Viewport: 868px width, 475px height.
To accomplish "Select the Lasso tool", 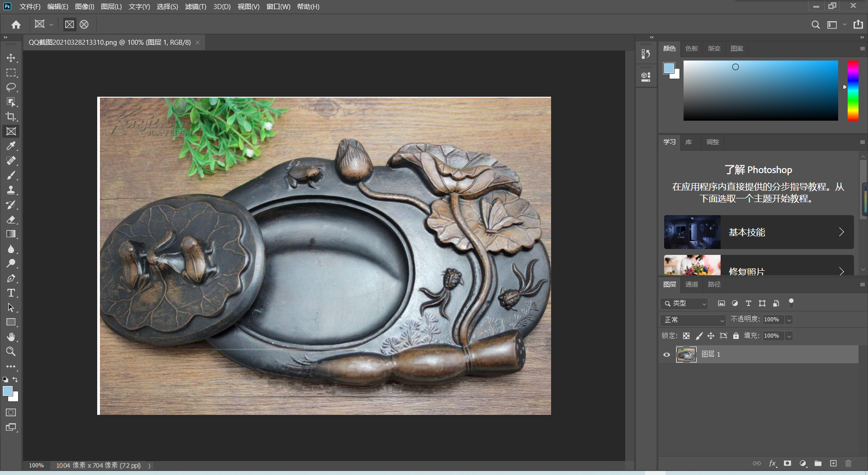I will click(11, 87).
